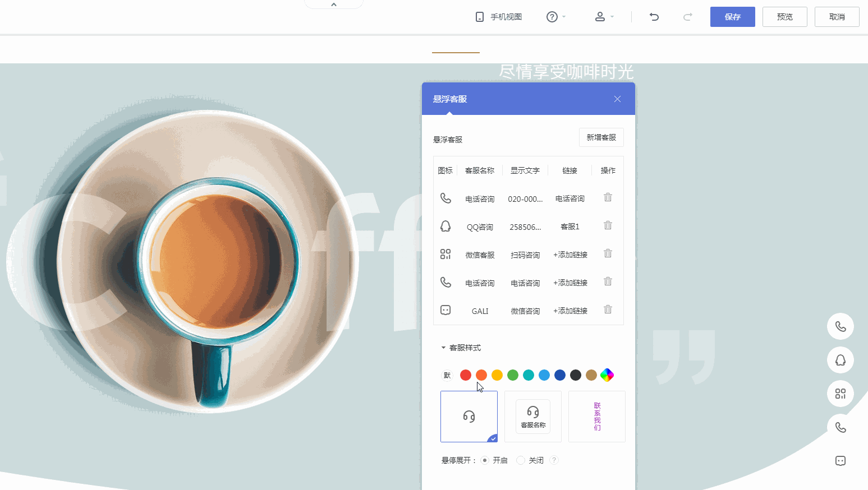Click the QQ penguin icon in table
The height and width of the screenshot is (490, 868).
coord(446,226)
